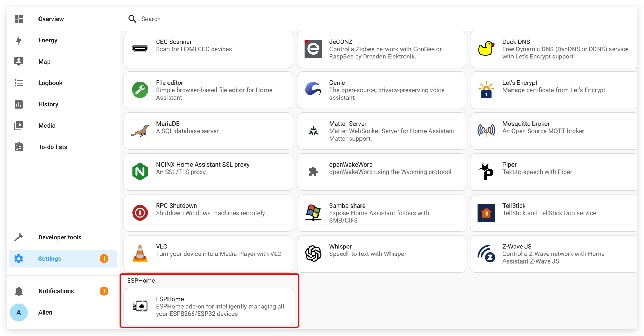644x336 pixels.
Task: Click the Developer tools label
Action: [60, 237]
